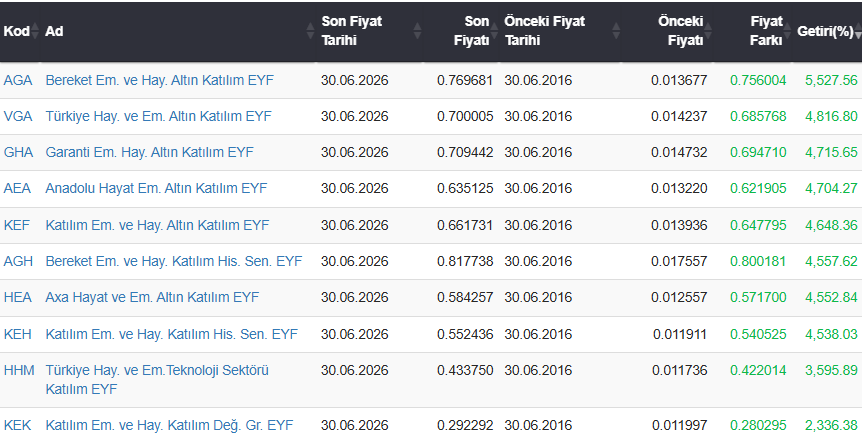Click the Önceki Fiyatı header label

point(681,31)
